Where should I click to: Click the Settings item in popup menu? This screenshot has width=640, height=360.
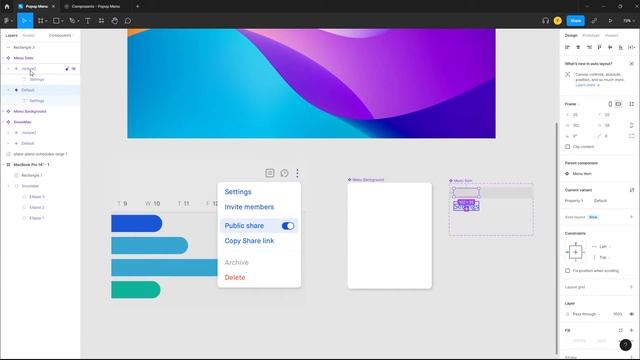(x=238, y=192)
